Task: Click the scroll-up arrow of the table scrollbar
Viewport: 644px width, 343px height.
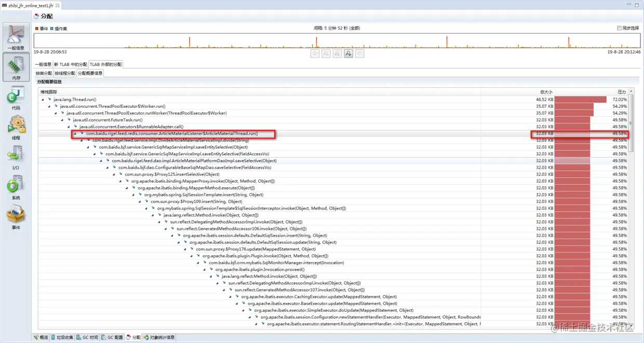Action: (x=631, y=91)
